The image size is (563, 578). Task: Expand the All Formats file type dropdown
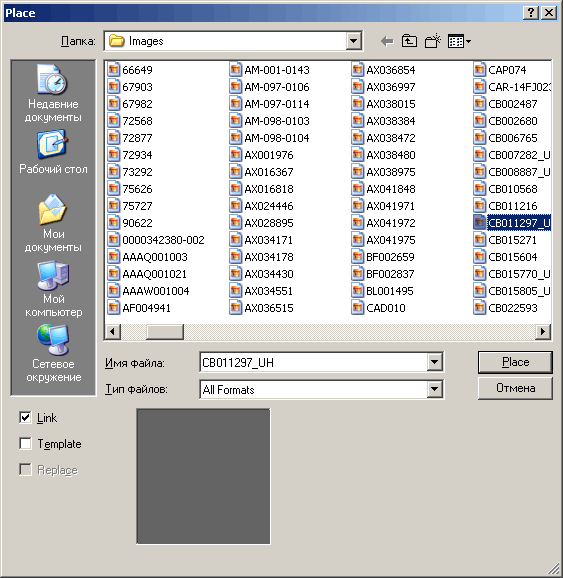click(x=435, y=389)
